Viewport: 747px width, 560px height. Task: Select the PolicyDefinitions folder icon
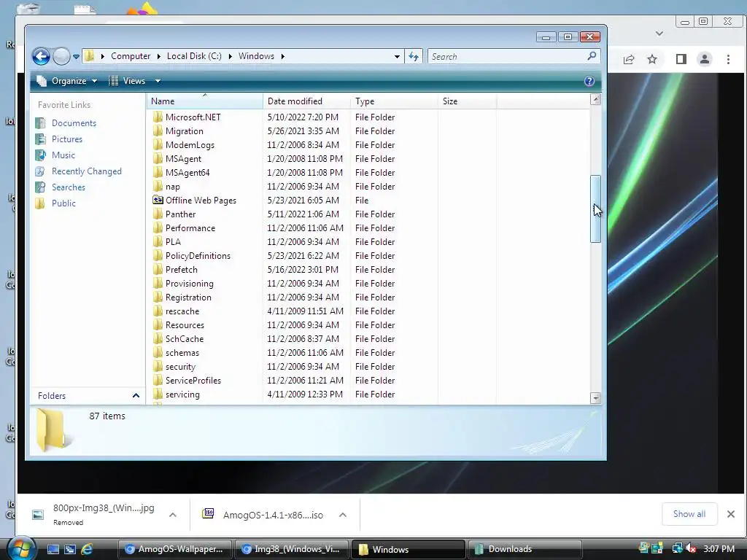[158, 256]
